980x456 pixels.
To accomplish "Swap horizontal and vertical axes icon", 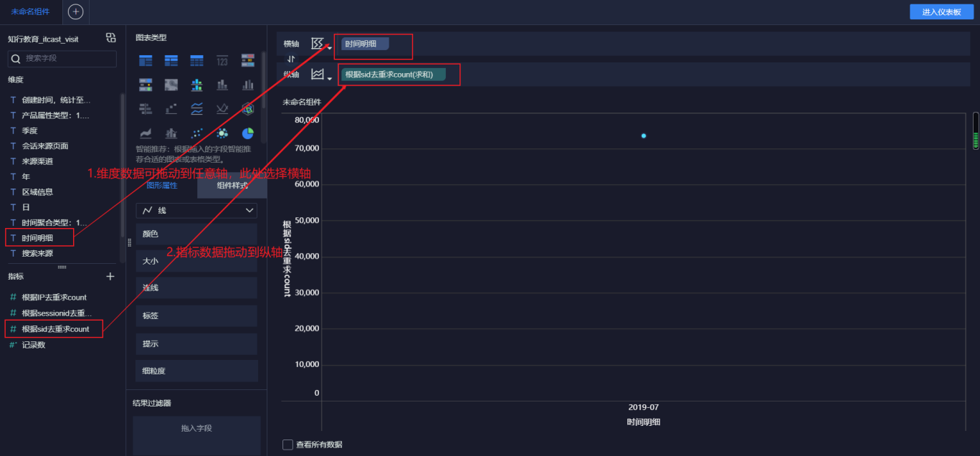I will (291, 59).
